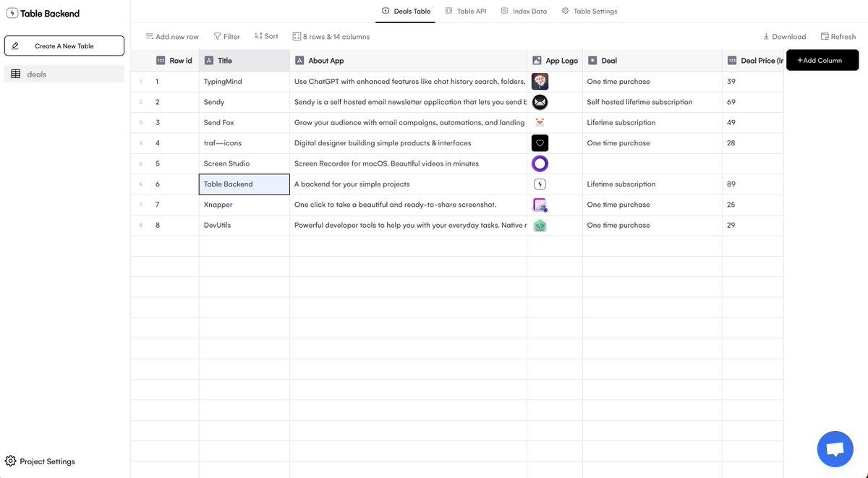Click the Refresh label text

point(843,37)
